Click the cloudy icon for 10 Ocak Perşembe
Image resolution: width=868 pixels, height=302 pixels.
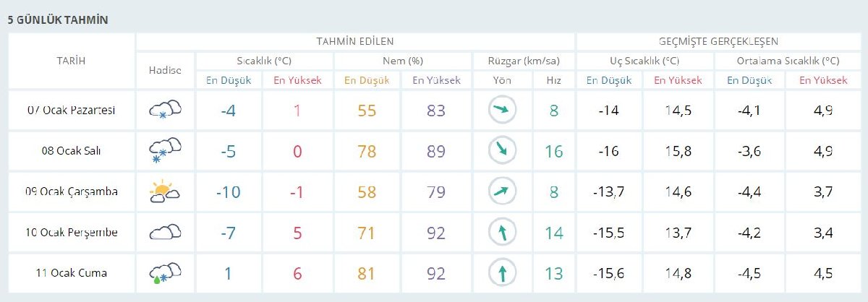click(x=165, y=232)
